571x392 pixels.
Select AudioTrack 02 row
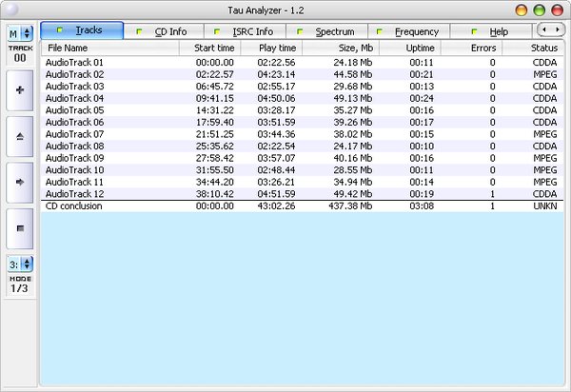point(303,74)
